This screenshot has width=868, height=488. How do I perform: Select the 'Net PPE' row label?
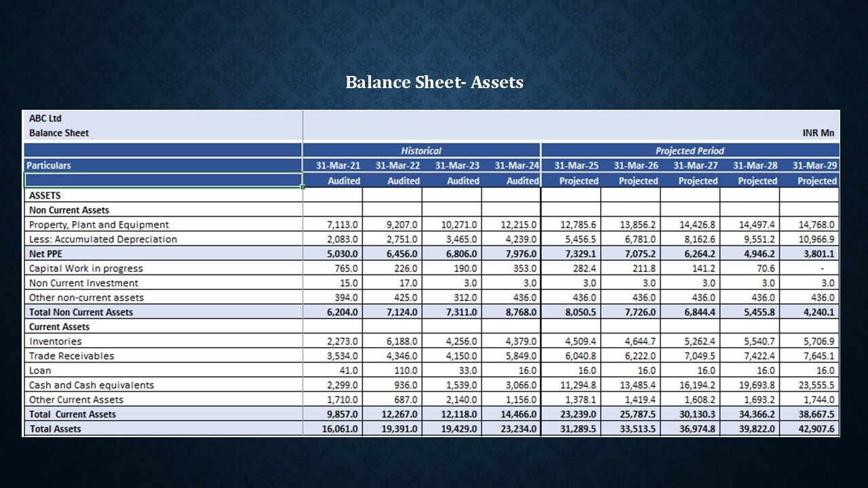[x=45, y=254]
